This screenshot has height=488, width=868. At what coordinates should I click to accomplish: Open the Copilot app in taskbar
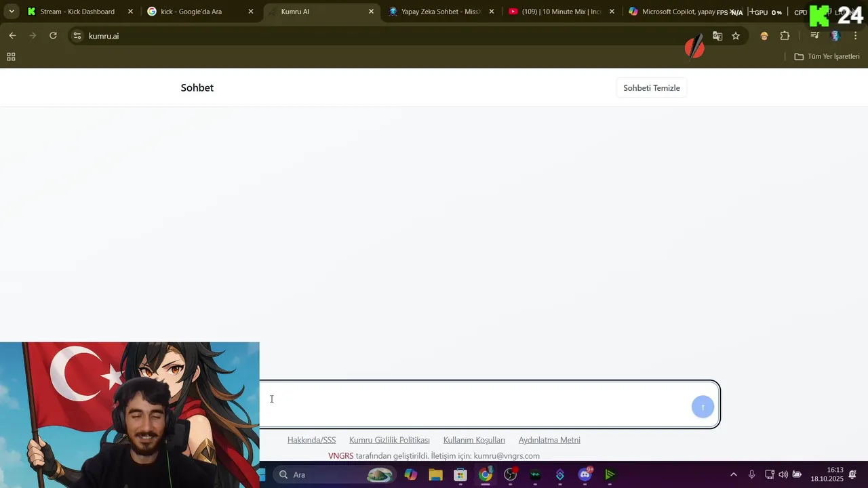point(411,475)
